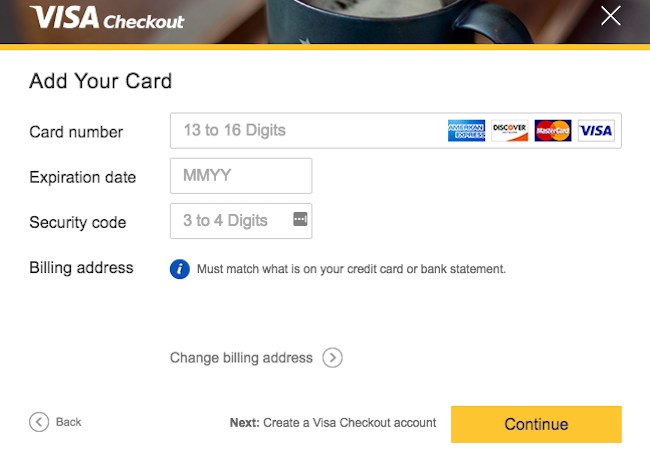Click the MasterCard logo icon

coord(553,131)
